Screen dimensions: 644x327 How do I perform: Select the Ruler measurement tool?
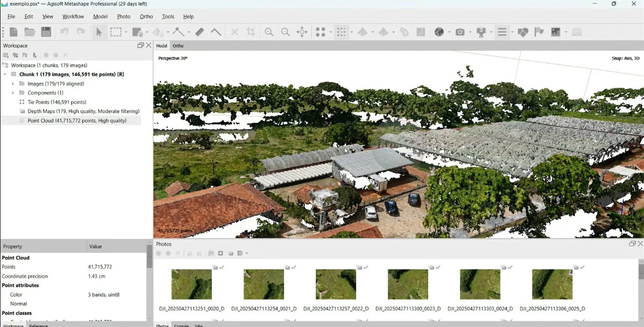[200, 32]
